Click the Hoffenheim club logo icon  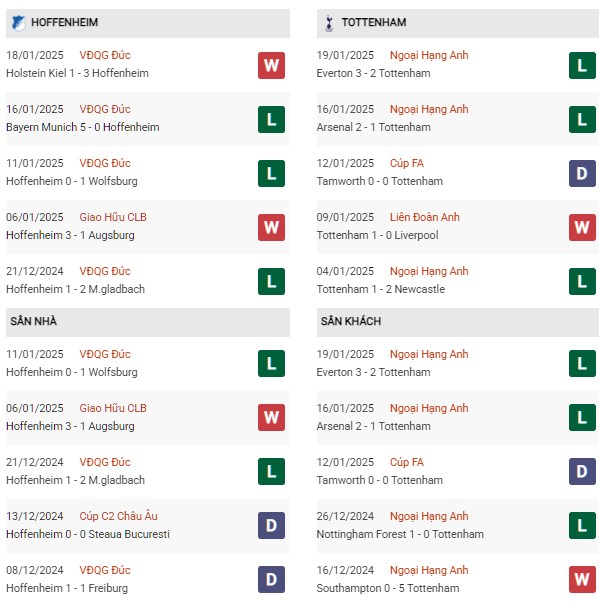coord(18,23)
